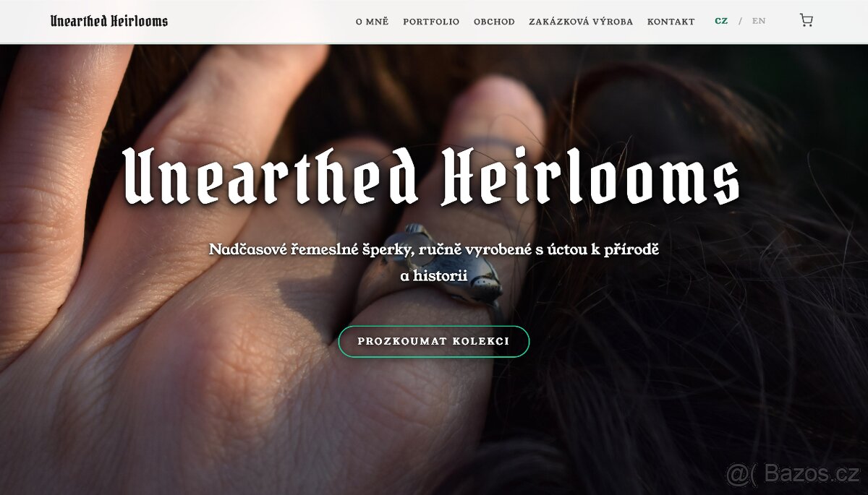Click the 'a historii' line of the tagline

(x=434, y=276)
